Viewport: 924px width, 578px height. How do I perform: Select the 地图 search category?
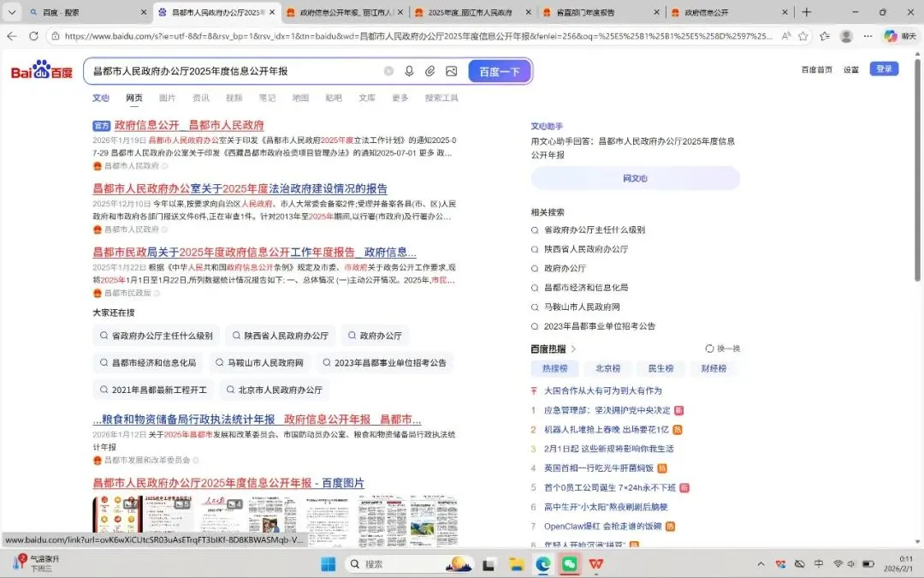[300, 98]
